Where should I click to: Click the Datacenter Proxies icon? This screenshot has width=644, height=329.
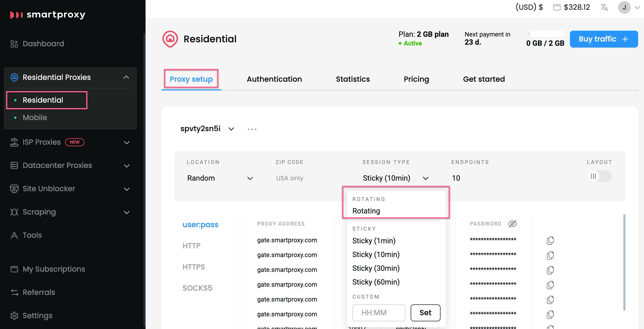(x=14, y=165)
